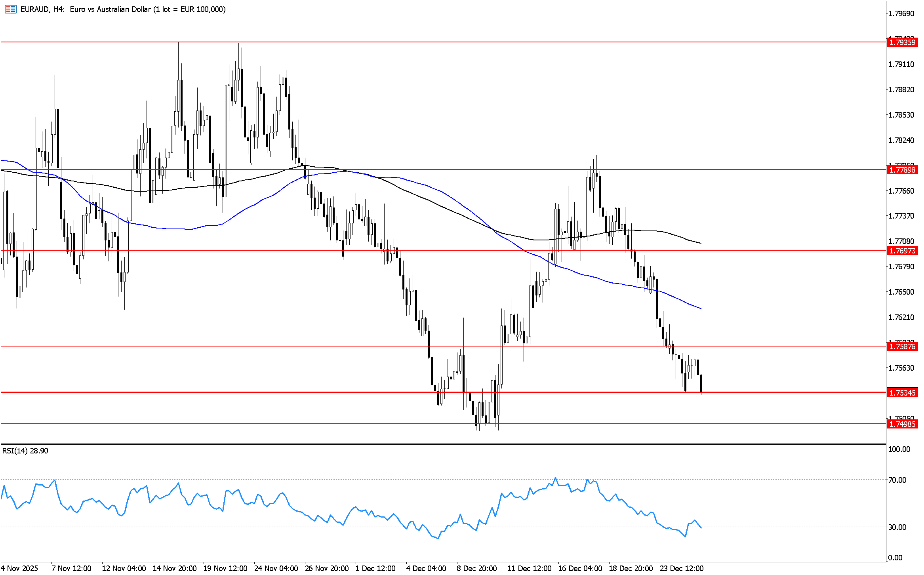Click the 1.76500 price axis value

[901, 292]
